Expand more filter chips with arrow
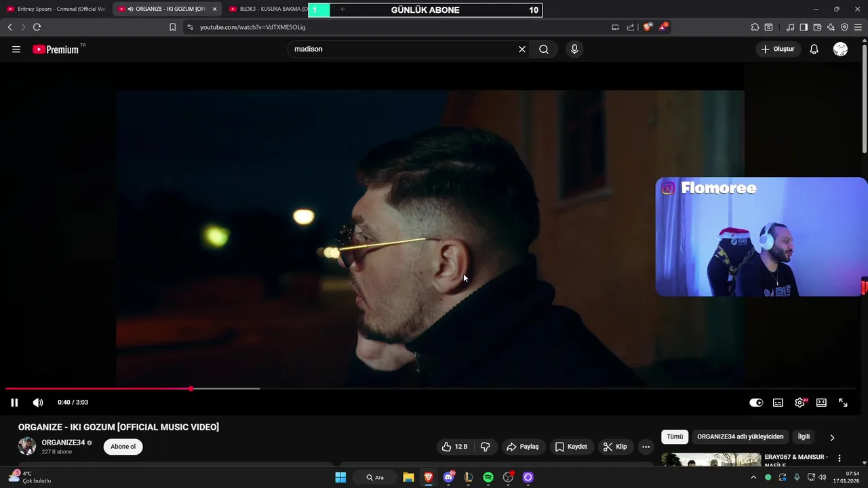 (x=832, y=438)
